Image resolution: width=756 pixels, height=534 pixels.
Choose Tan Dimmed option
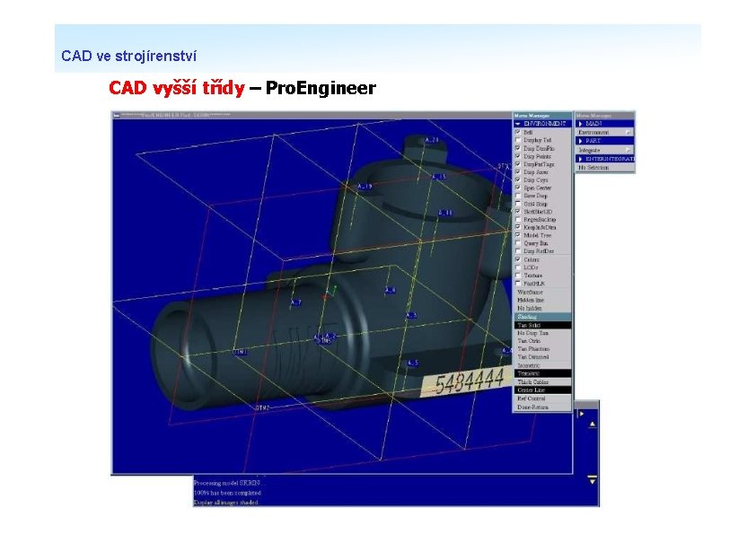click(542, 356)
